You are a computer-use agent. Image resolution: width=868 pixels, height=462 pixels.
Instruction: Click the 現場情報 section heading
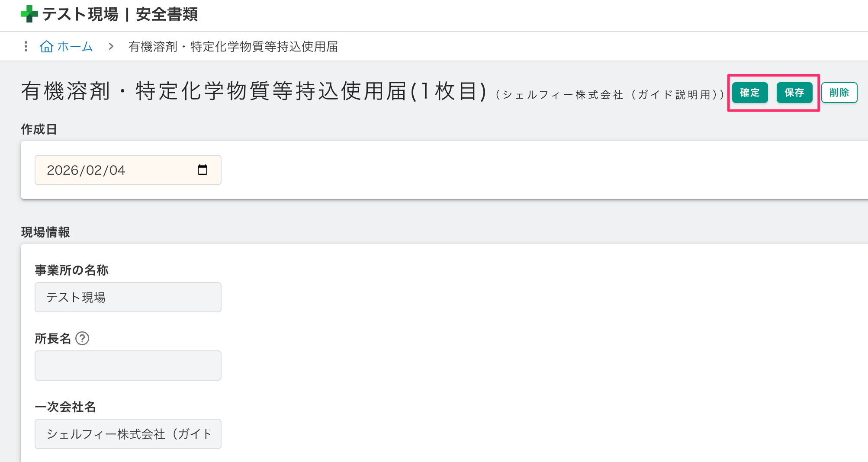(x=45, y=232)
